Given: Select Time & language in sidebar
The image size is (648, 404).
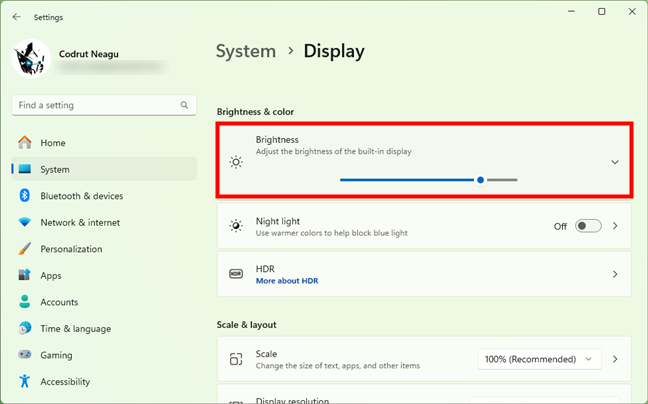Looking at the screenshot, I should [75, 329].
